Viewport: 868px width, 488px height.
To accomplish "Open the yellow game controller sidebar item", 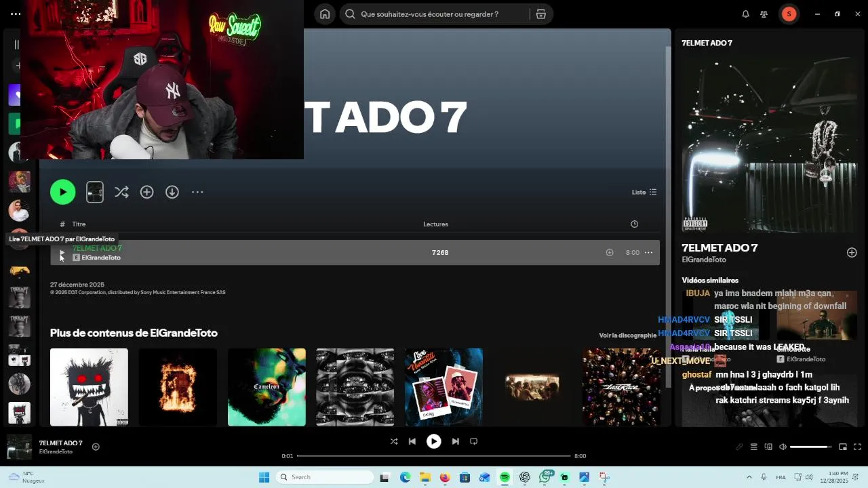I will point(19,270).
